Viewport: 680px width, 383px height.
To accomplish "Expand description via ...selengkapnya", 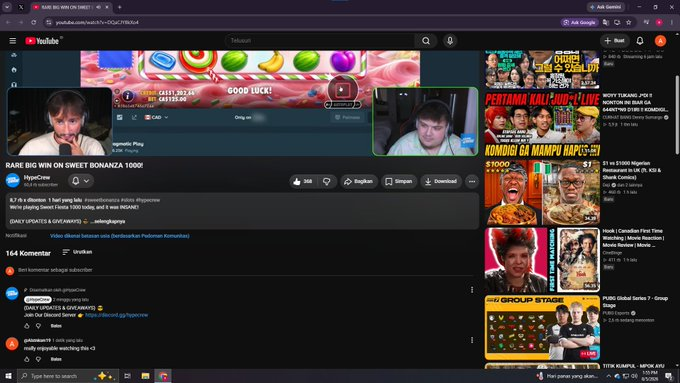I will click(107, 221).
